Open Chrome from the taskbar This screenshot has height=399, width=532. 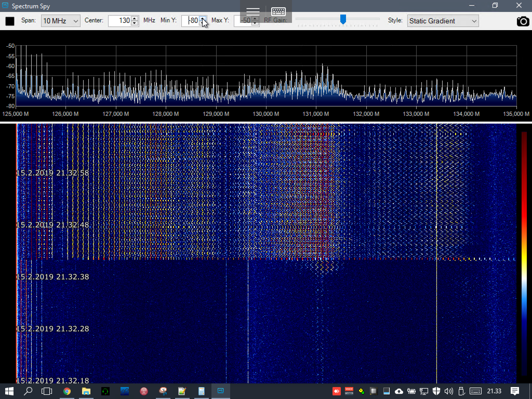click(67, 391)
